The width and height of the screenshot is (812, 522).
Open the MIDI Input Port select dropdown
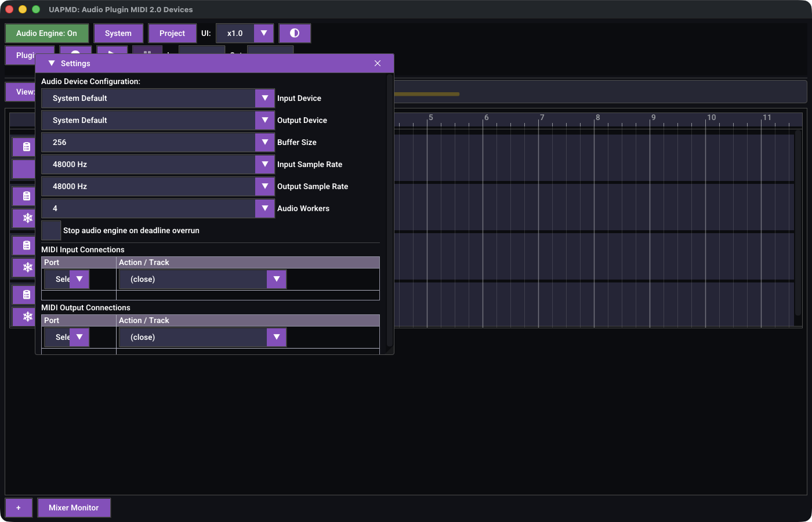[67, 279]
